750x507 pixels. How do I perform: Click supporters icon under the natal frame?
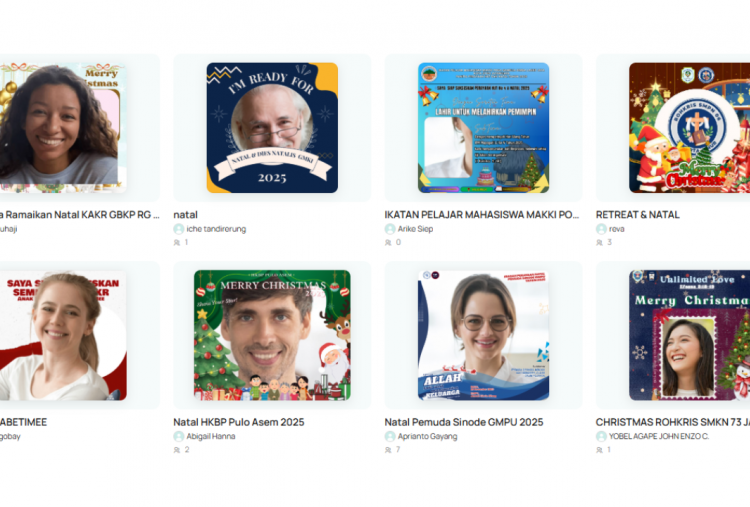[177, 242]
